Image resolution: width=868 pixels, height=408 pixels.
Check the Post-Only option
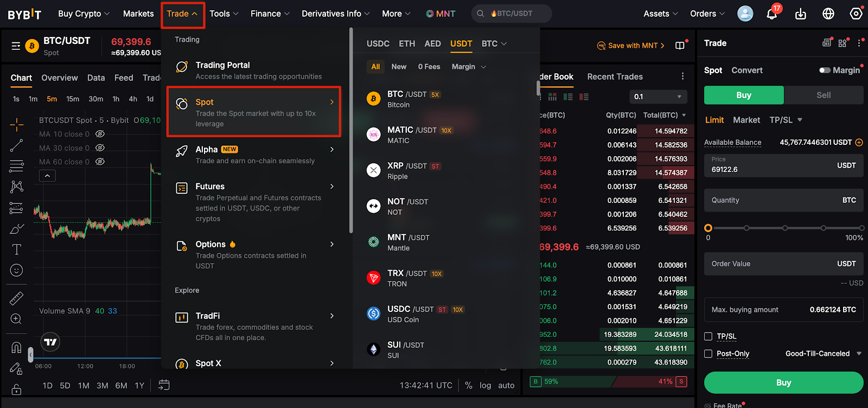click(708, 354)
